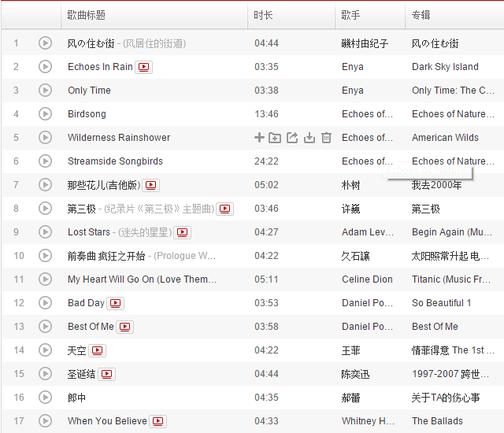
Task: Play the Best Of Me track
Action: (x=45, y=327)
